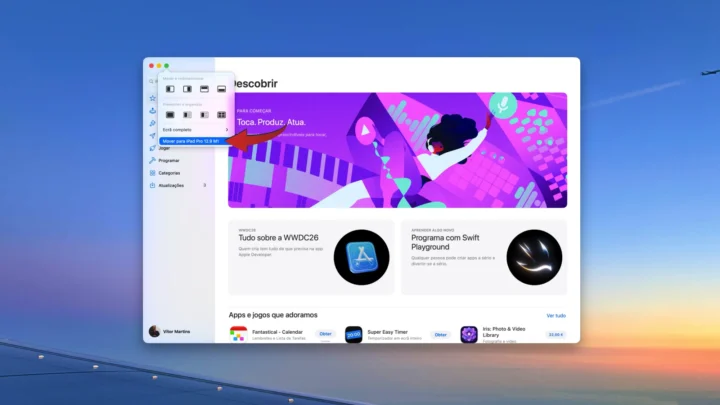The image size is (720, 405).
Task: Choose the fill-screen arrangement icon
Action: (170, 114)
